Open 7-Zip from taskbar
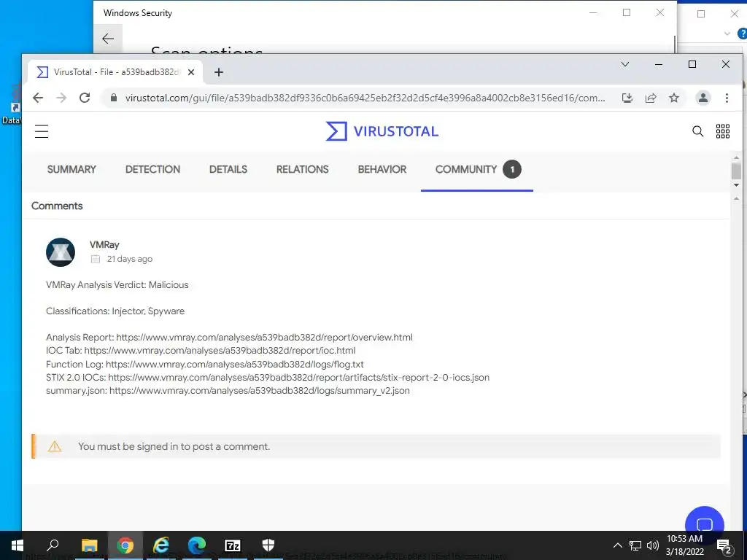 point(233,545)
